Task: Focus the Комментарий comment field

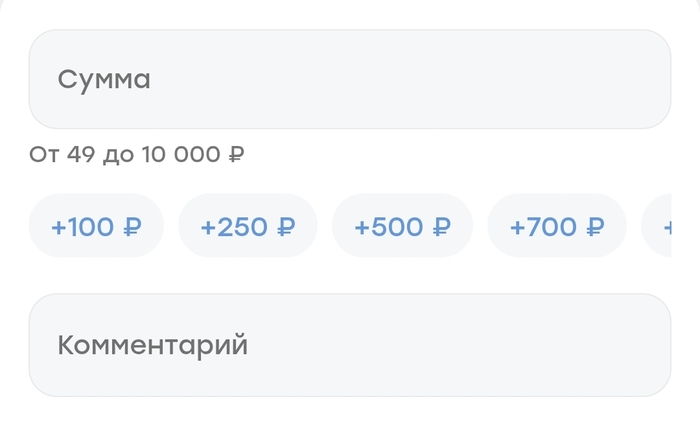Action: (x=349, y=345)
